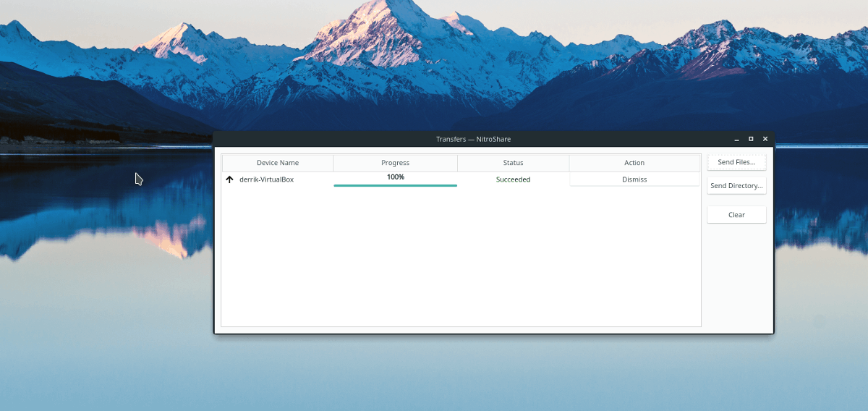Sort transfers by the Status column header
The height and width of the screenshot is (411, 868).
pos(513,163)
